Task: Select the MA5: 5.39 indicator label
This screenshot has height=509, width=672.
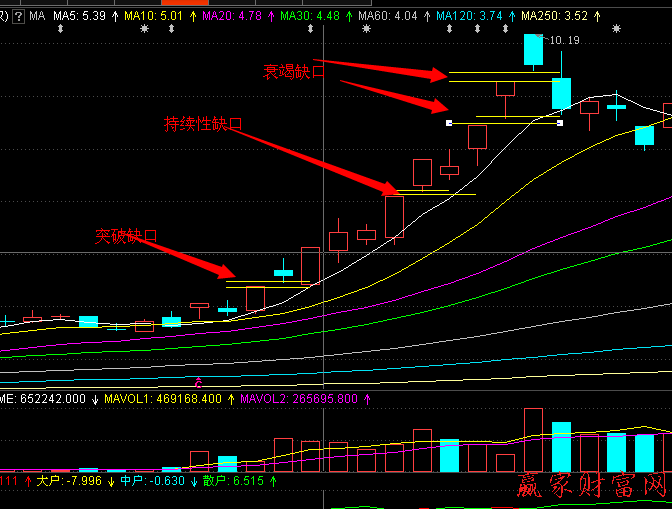Action: pos(79,16)
